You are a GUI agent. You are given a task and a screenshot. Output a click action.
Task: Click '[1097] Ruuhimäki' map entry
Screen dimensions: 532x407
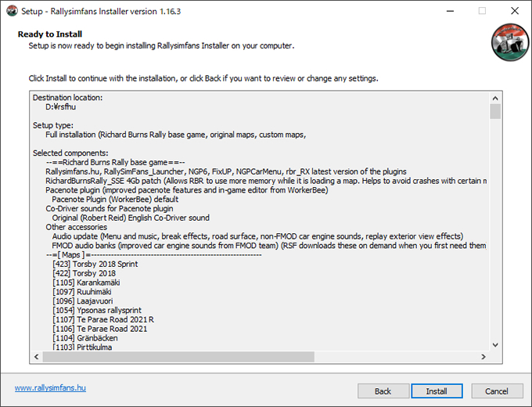(82, 292)
